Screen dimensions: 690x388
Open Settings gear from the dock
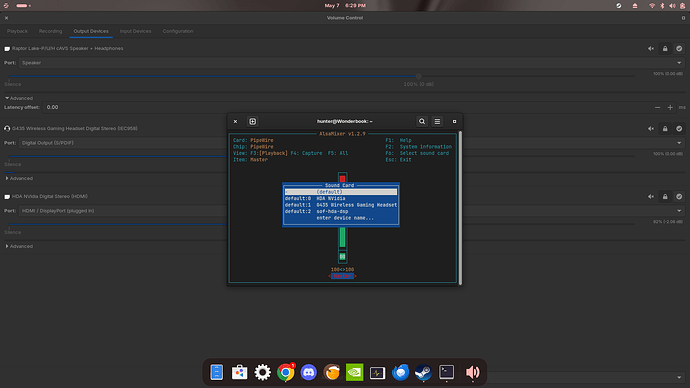(263, 372)
